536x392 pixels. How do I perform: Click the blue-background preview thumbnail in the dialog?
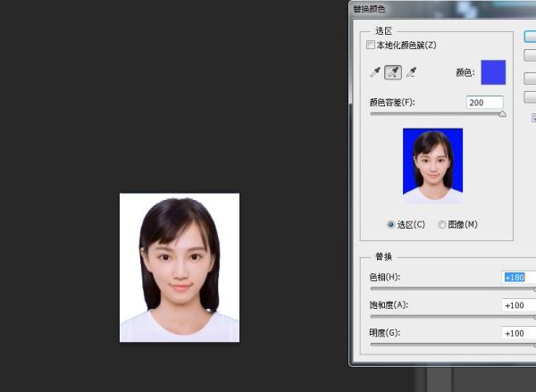coord(432,165)
